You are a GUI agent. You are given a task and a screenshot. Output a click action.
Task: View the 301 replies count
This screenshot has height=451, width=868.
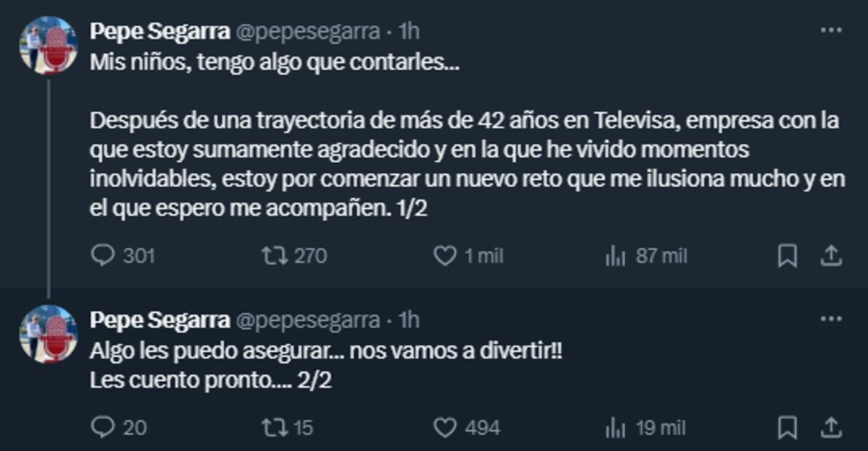137,255
